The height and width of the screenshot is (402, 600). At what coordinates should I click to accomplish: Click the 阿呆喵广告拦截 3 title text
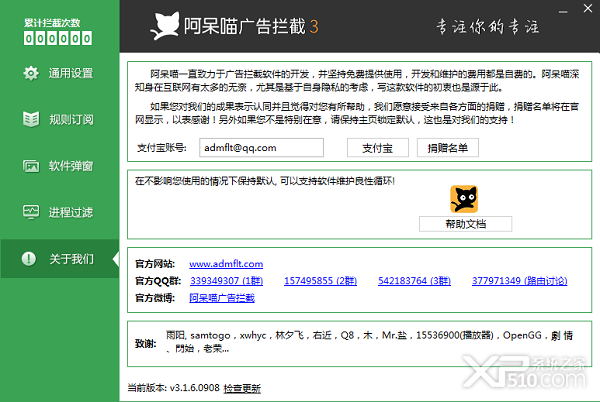tap(251, 26)
